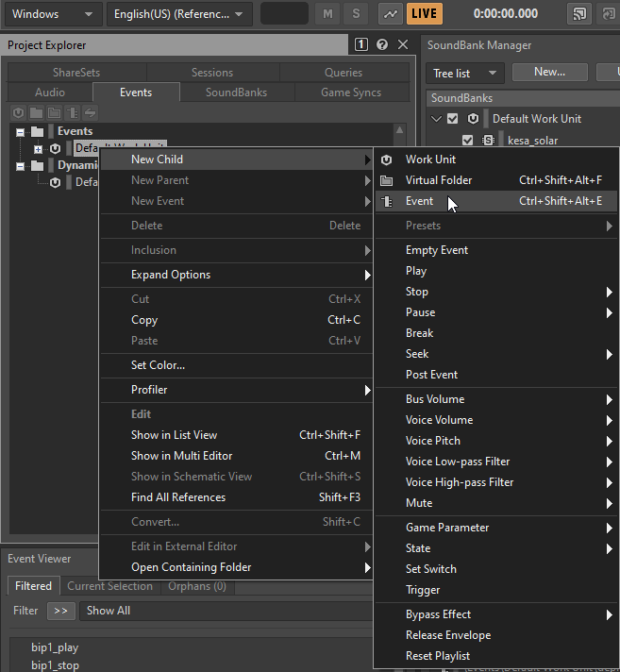Viewport: 620px width, 672px height.
Task: Click the Work Unit icon in submenu
Action: [x=386, y=160]
